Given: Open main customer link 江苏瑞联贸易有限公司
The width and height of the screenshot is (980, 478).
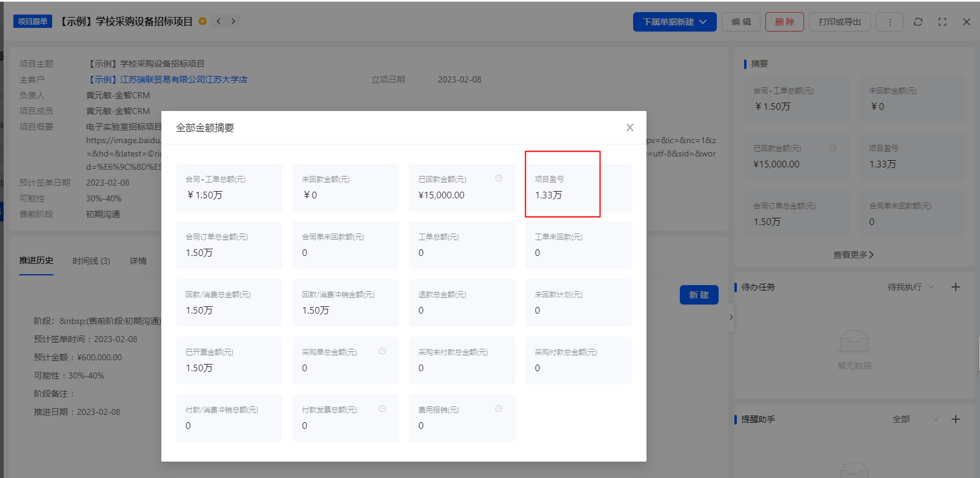Looking at the screenshot, I should [x=167, y=79].
